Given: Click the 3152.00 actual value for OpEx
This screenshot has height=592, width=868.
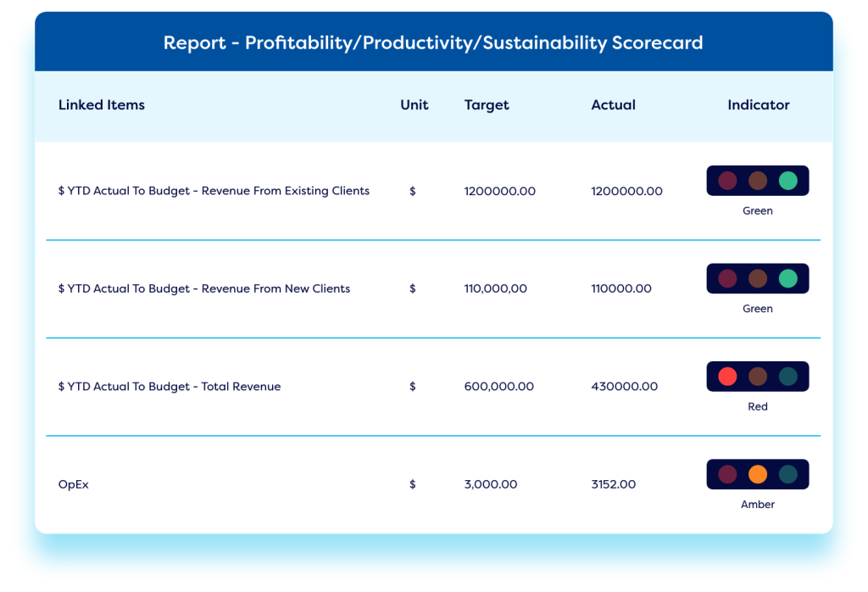Looking at the screenshot, I should tap(613, 484).
